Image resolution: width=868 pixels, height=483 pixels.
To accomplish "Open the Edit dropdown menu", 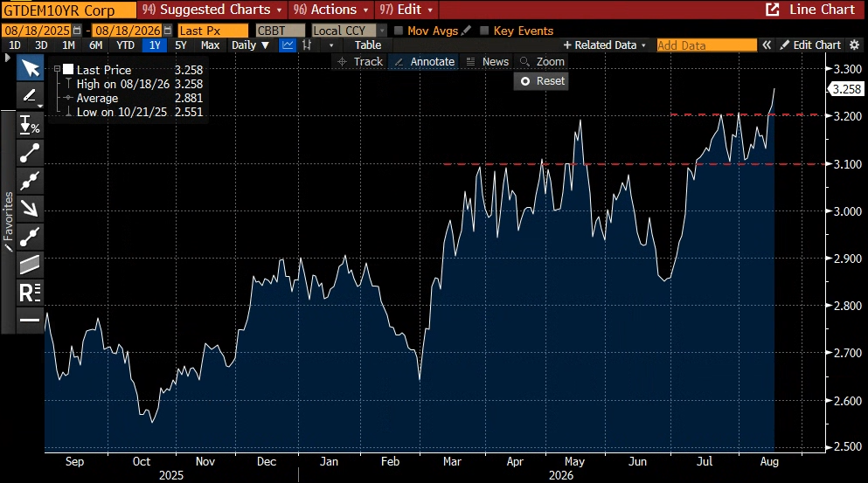I will pyautogui.click(x=406, y=10).
